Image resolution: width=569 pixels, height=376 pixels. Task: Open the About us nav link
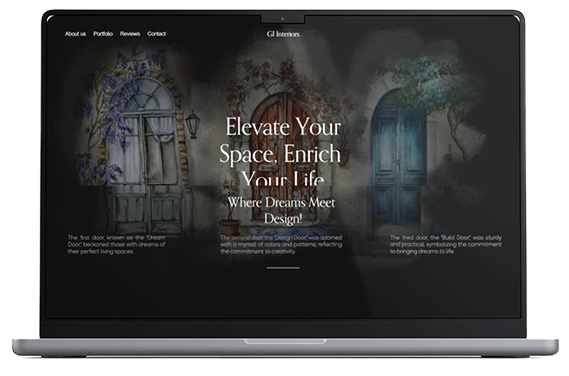click(x=75, y=34)
